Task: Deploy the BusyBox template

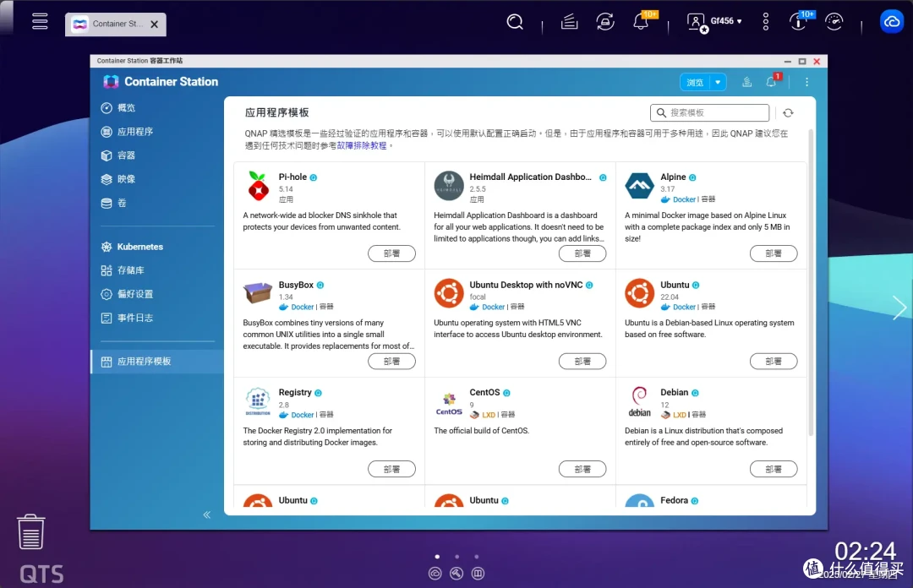Action: 392,361
